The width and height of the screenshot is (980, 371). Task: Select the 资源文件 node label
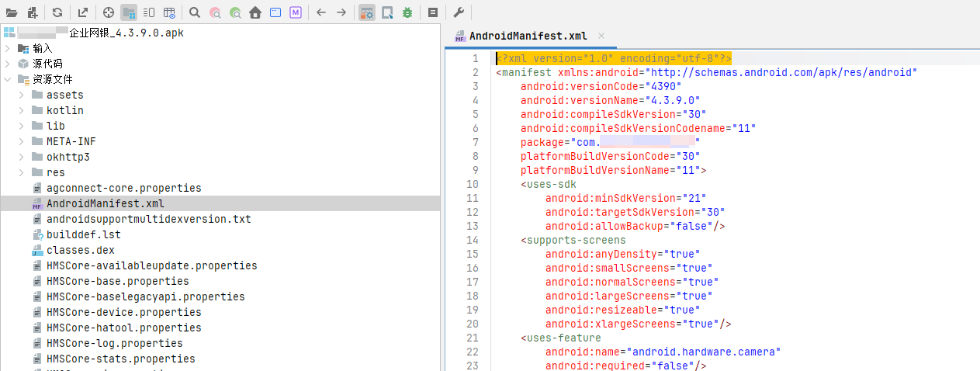52,79
